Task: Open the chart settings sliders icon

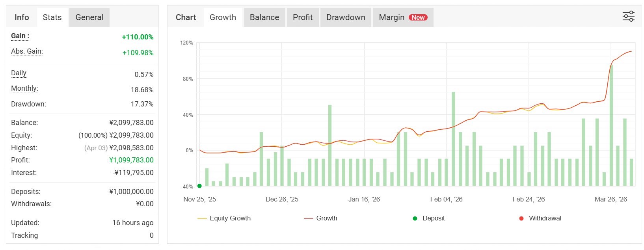Action: pos(628,16)
